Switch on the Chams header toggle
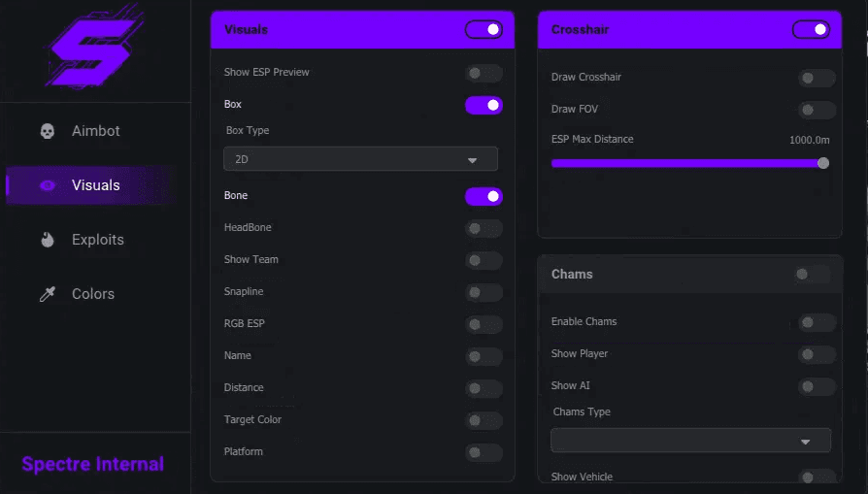The width and height of the screenshot is (868, 494). click(811, 275)
